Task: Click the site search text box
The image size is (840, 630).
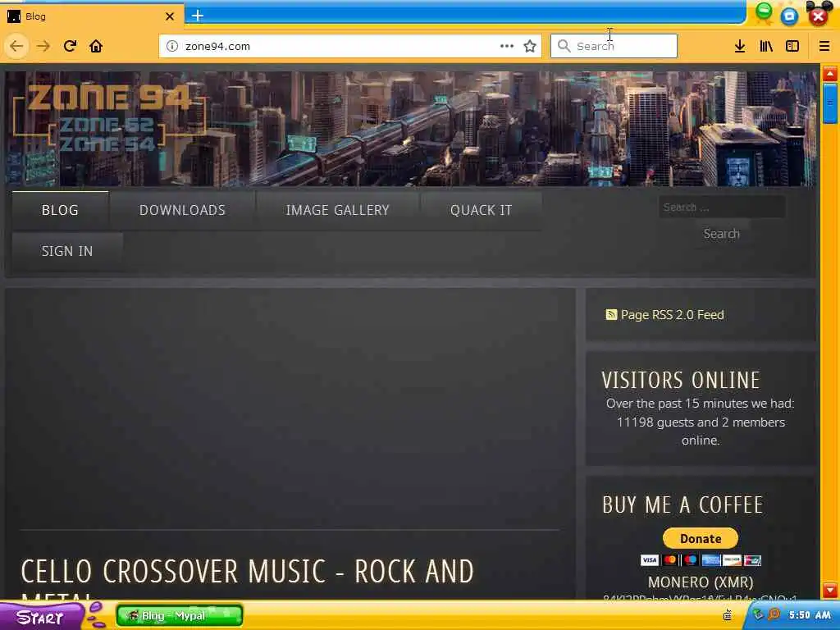Action: [x=722, y=208]
